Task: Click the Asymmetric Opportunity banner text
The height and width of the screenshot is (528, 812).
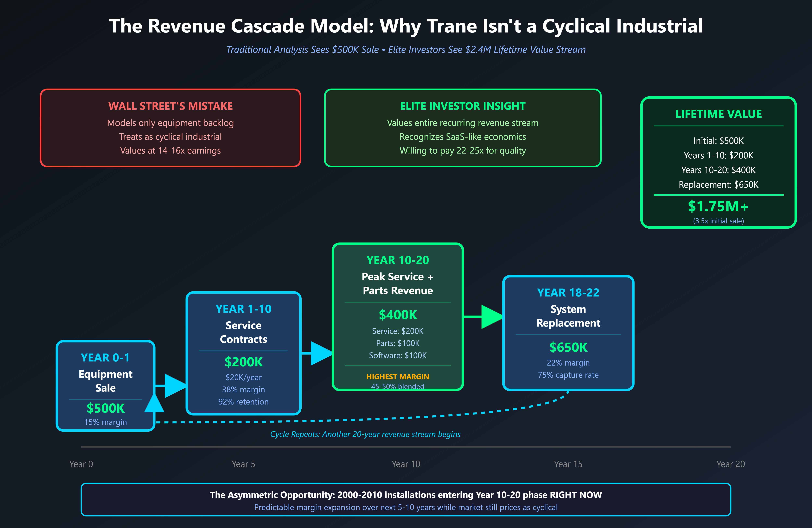Action: coord(406,495)
